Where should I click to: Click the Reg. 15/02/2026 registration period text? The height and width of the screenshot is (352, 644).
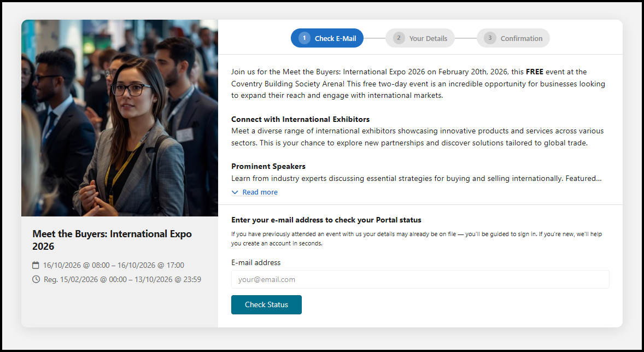point(122,279)
